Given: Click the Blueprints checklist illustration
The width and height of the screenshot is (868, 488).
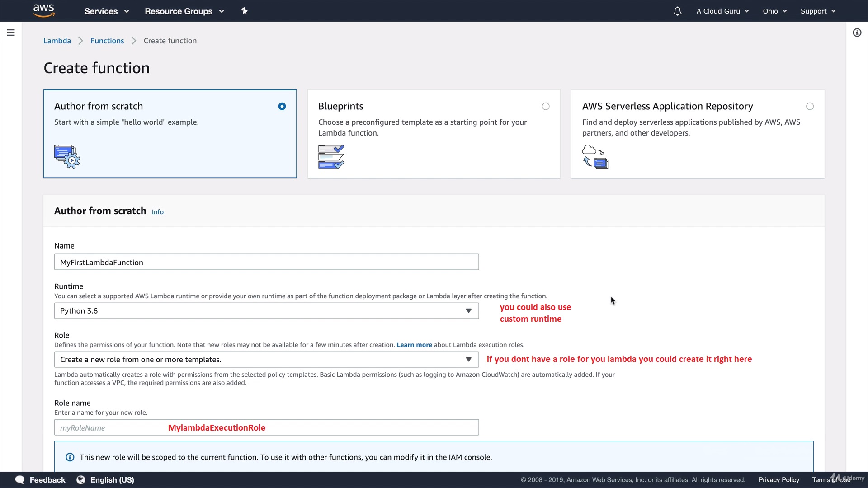Looking at the screenshot, I should point(331,156).
